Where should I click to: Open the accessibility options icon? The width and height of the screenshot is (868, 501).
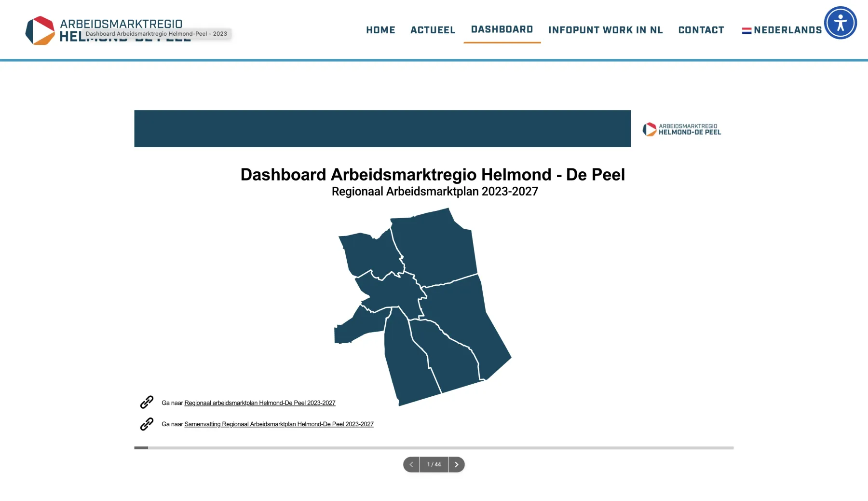pyautogui.click(x=840, y=23)
